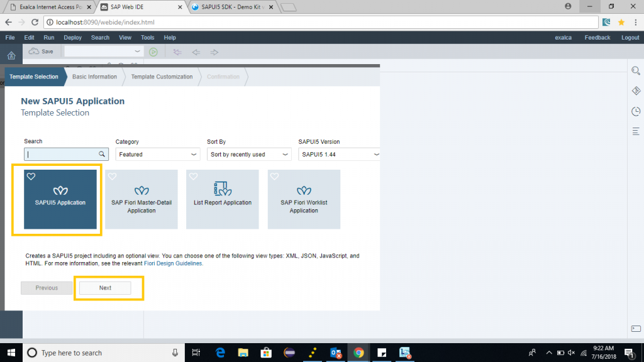Click the magnifier icon in template Search field
This screenshot has height=362, width=644.
tap(102, 155)
